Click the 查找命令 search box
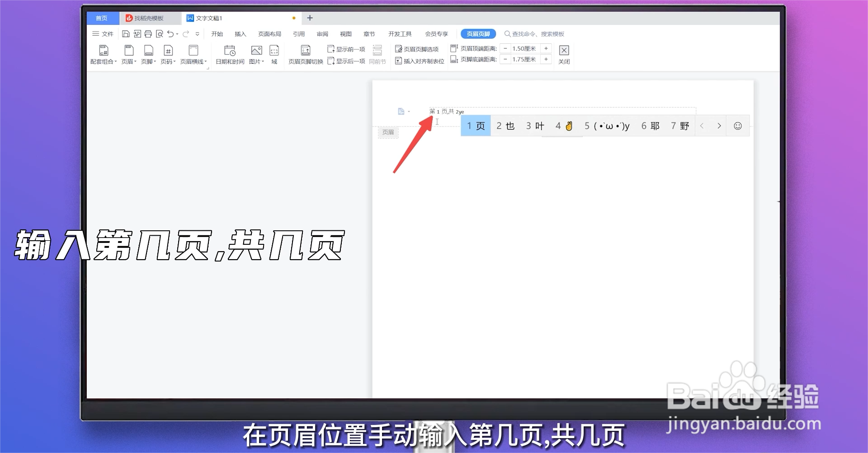This screenshot has width=868, height=453. pyautogui.click(x=534, y=34)
